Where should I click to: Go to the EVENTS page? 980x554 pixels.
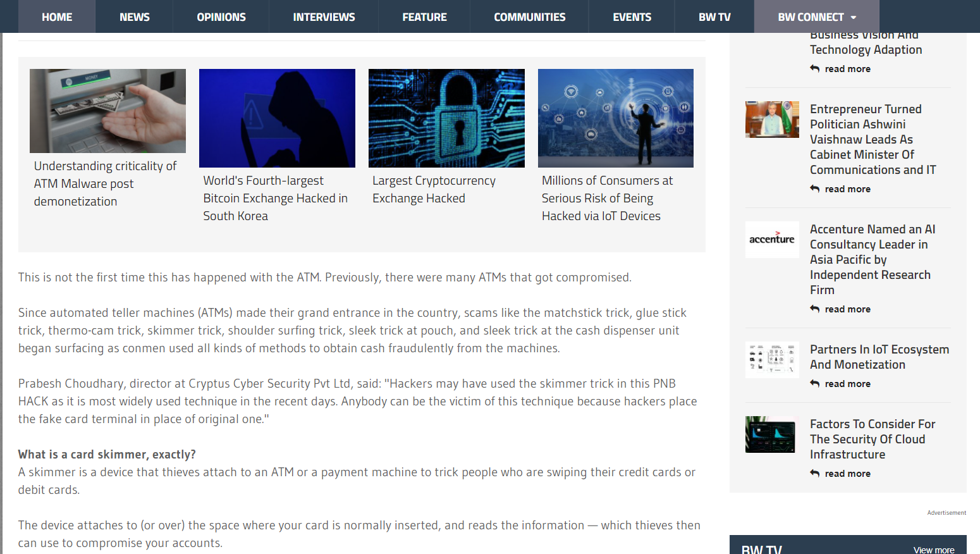pos(632,17)
